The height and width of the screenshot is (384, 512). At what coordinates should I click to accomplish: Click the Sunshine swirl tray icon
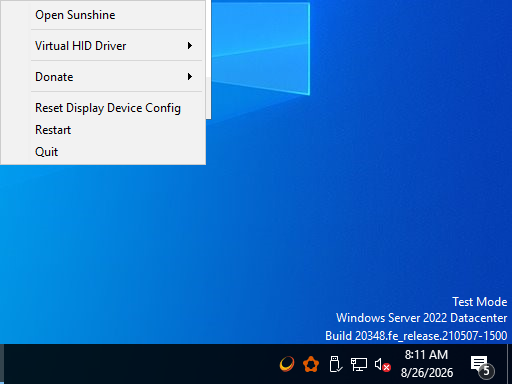(x=287, y=364)
